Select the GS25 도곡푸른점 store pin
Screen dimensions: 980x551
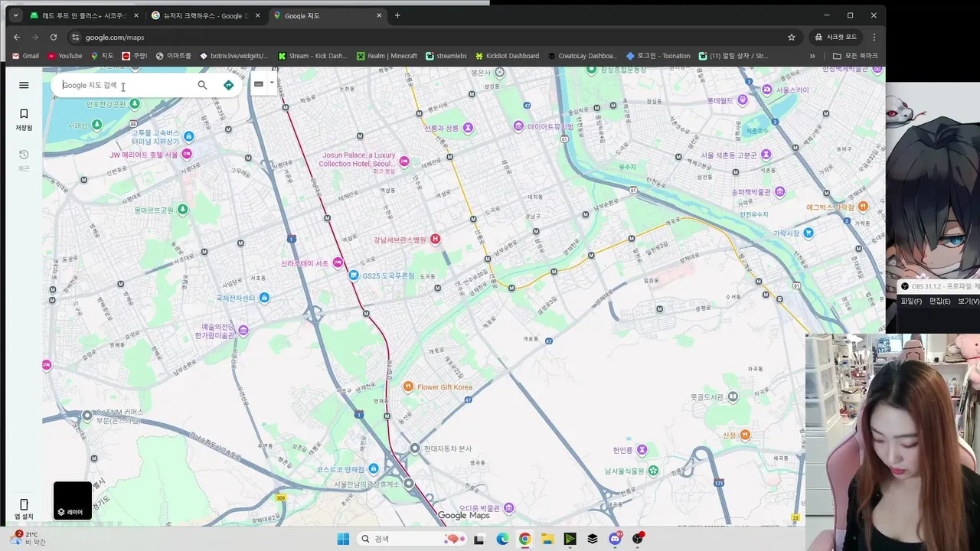[354, 275]
